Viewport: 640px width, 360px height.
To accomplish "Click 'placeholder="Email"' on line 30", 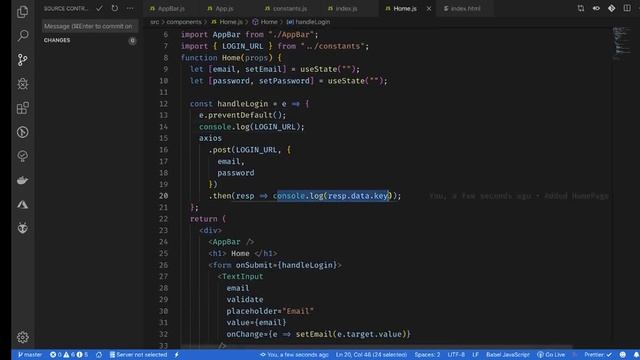I will (x=270, y=311).
